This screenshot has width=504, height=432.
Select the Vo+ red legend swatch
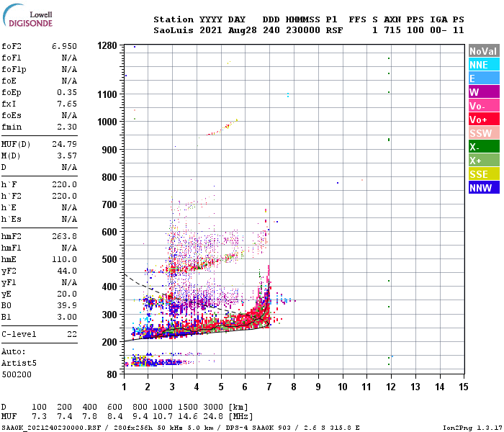pyautogui.click(x=484, y=120)
